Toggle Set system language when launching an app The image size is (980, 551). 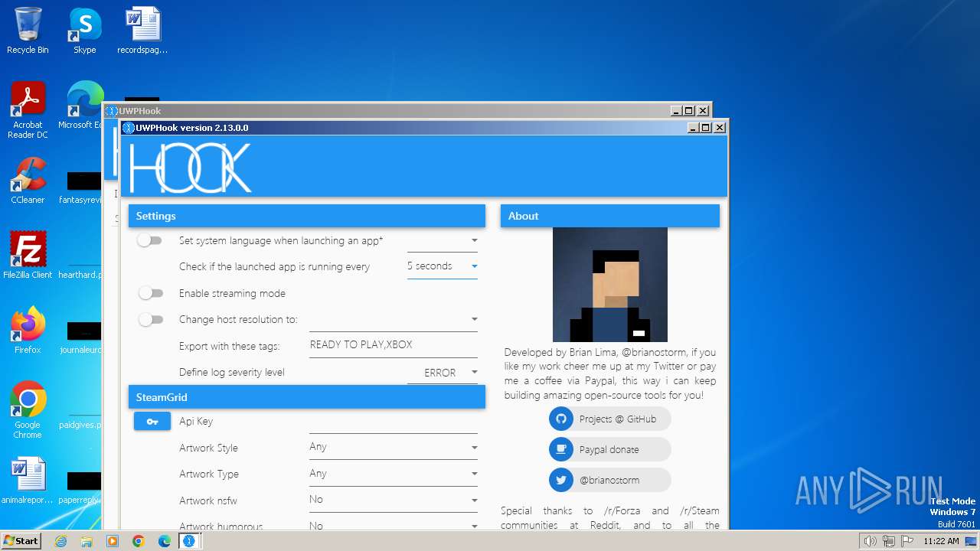coord(150,240)
